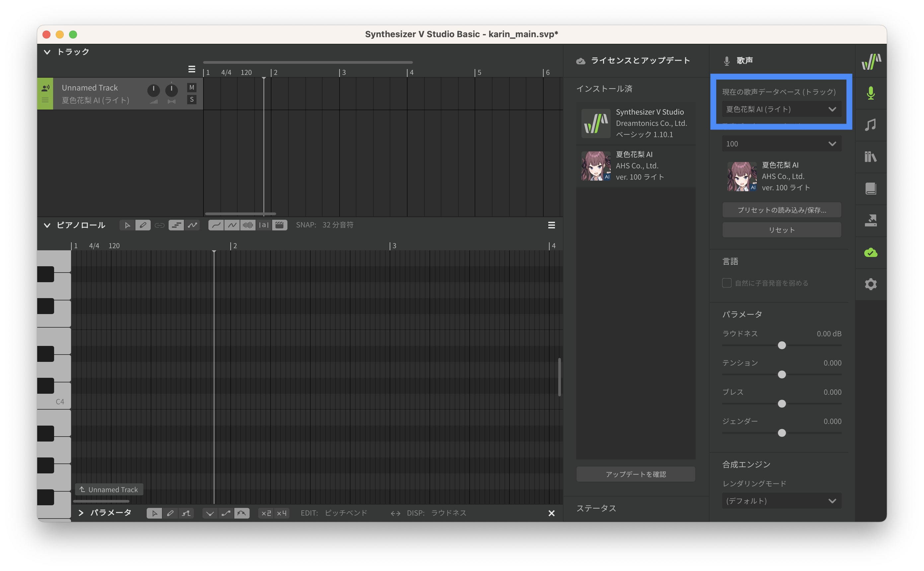The width and height of the screenshot is (924, 571).
Task: Expand the パラメータ panel
Action: click(x=81, y=513)
